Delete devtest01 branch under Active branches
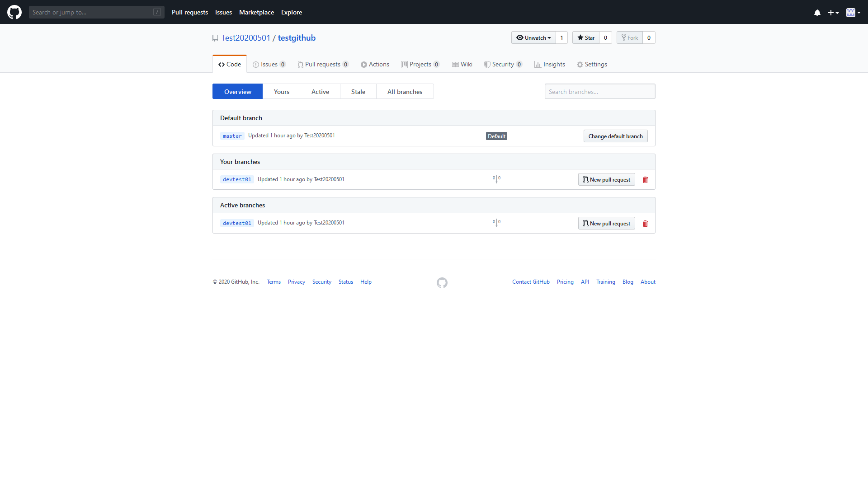This screenshot has width=868, height=496. (646, 224)
